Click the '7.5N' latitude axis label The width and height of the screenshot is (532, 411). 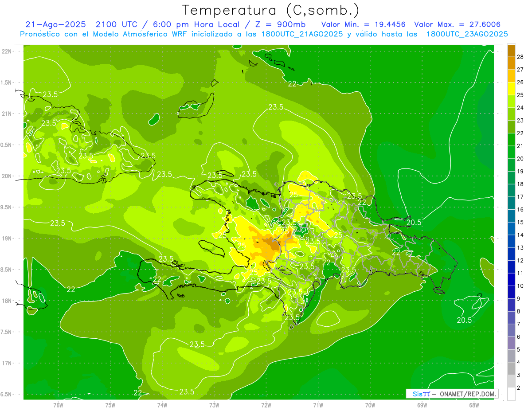[x=7, y=332]
